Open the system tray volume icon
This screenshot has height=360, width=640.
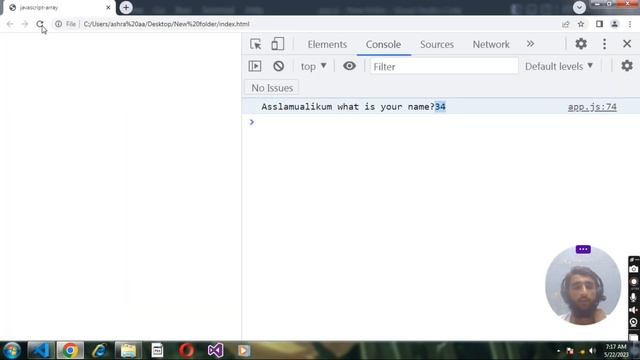(x=592, y=351)
